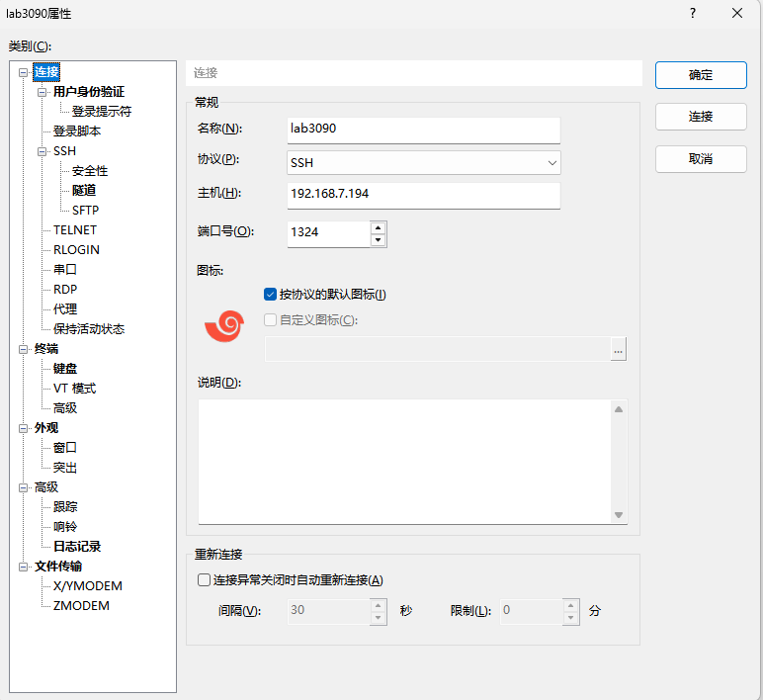Click the 主机 host field 192.168.7.194
Image resolution: width=763 pixels, height=700 pixels.
point(423,195)
